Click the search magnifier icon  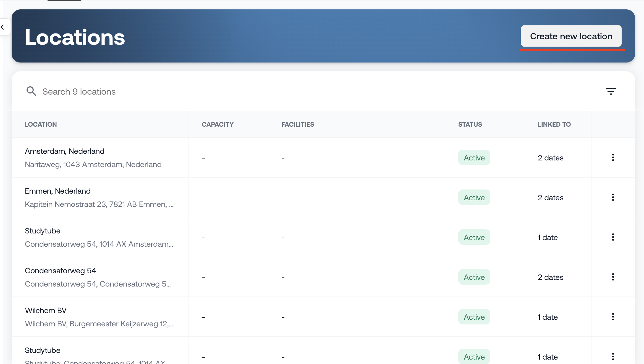pos(31,91)
